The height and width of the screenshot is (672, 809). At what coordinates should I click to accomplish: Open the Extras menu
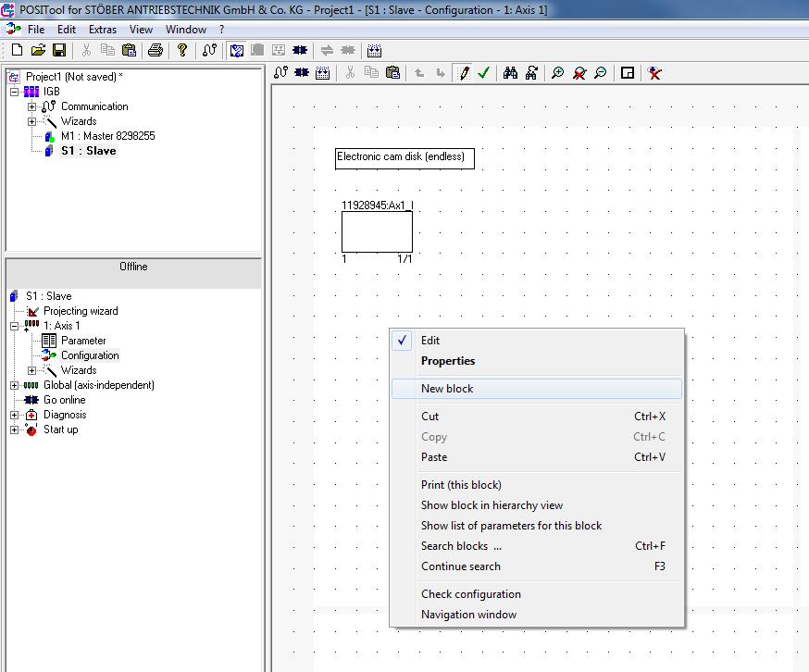[x=103, y=30]
